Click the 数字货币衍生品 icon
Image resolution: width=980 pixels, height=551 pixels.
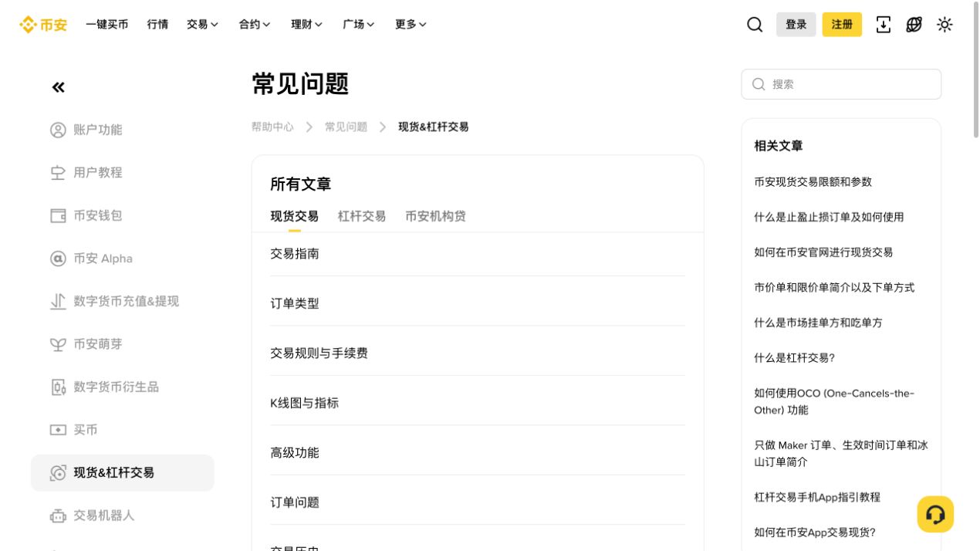pyautogui.click(x=58, y=387)
